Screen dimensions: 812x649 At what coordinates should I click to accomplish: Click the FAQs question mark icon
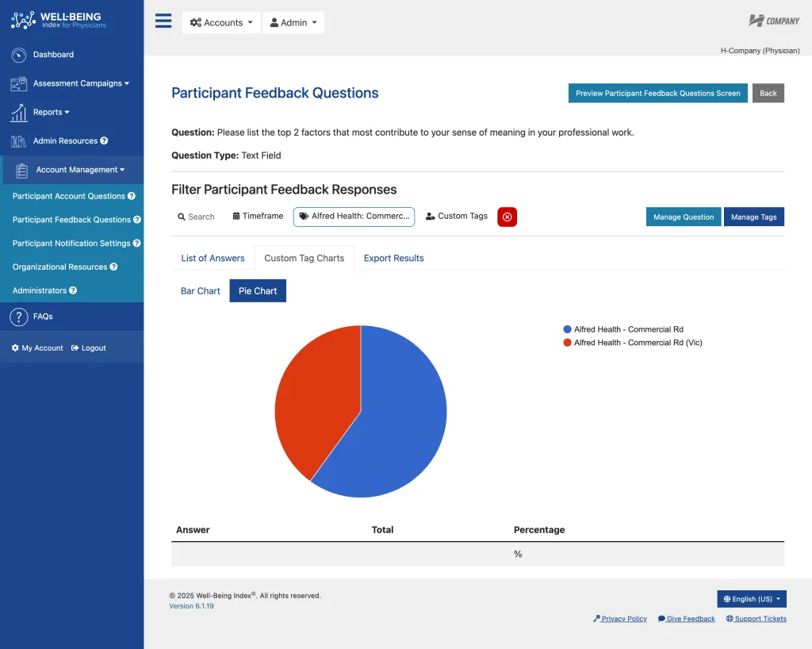pyautogui.click(x=19, y=317)
